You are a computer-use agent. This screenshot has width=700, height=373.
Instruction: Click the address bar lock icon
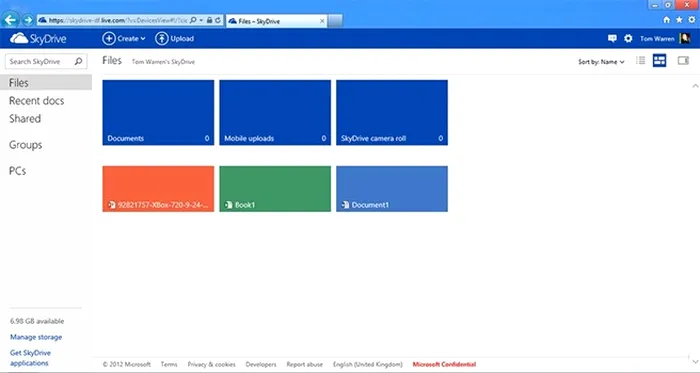[209, 20]
